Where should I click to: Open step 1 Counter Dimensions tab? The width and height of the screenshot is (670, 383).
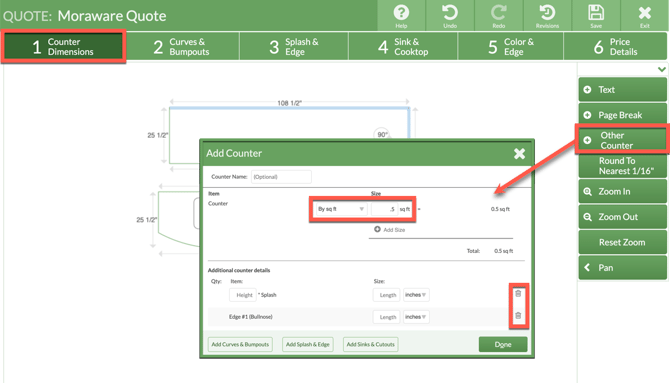click(x=64, y=47)
